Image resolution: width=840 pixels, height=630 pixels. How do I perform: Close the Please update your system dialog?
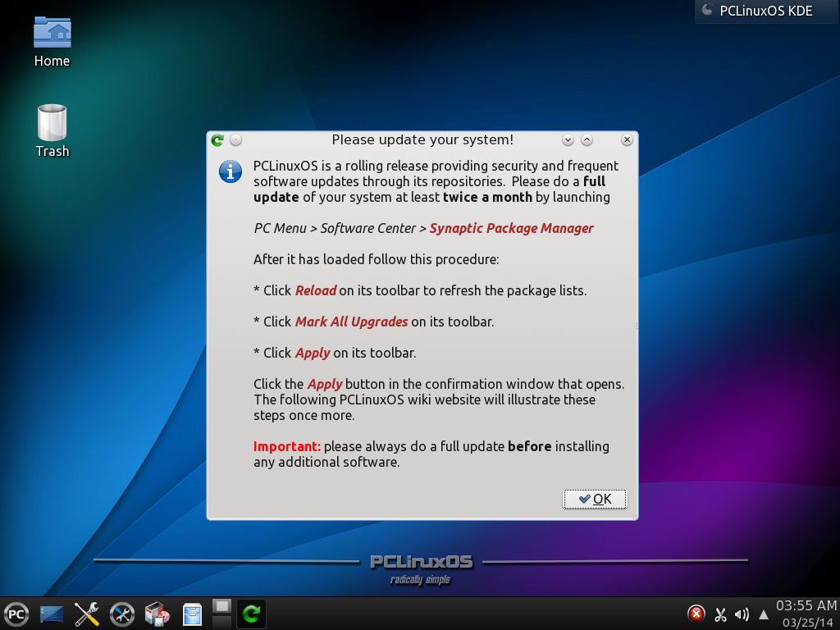627,140
